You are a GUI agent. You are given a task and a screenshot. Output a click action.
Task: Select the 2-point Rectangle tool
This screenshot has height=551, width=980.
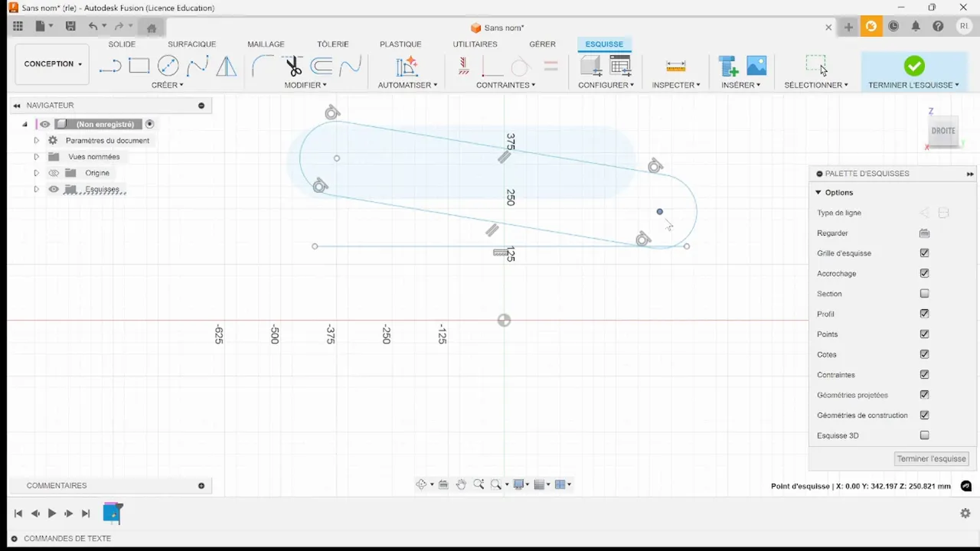coord(139,67)
